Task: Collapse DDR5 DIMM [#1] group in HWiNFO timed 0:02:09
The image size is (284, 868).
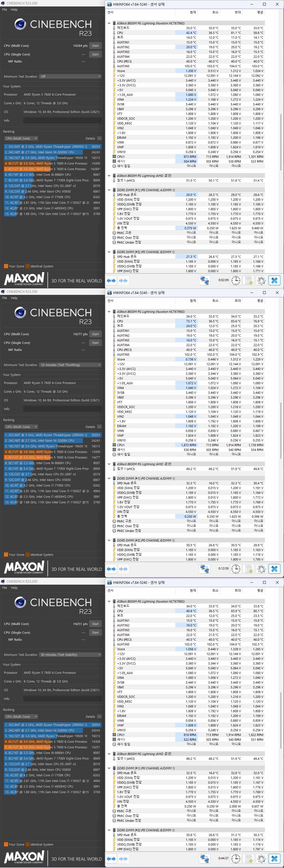Action: 109,190
